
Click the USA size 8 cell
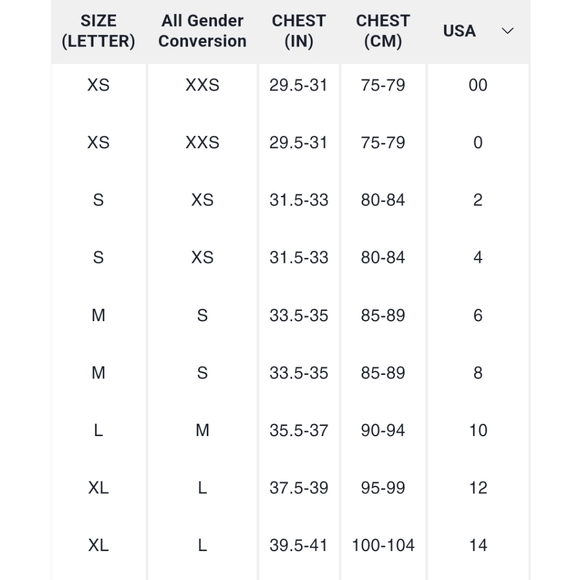click(x=478, y=373)
